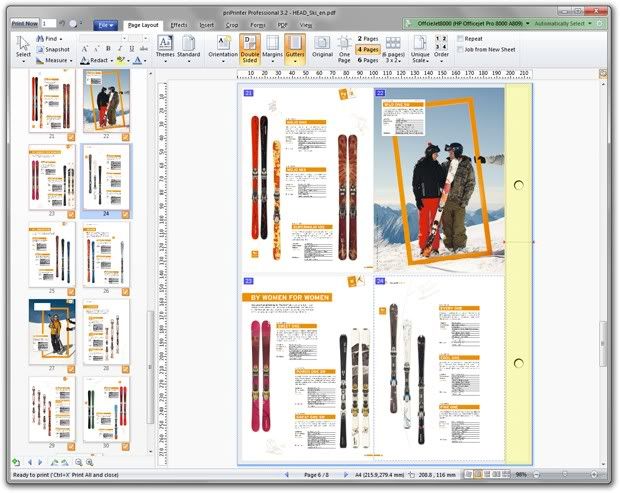Toggle the highlighted view mode in status bar

[478, 474]
